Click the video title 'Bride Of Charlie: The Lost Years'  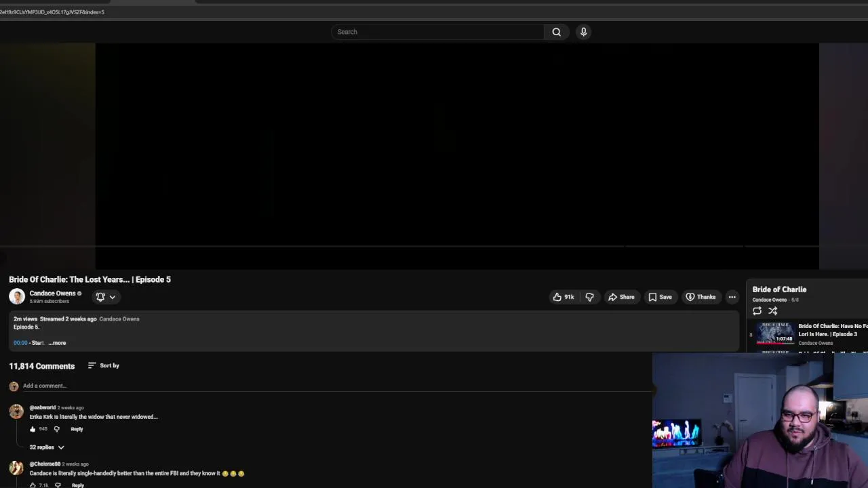click(x=90, y=279)
